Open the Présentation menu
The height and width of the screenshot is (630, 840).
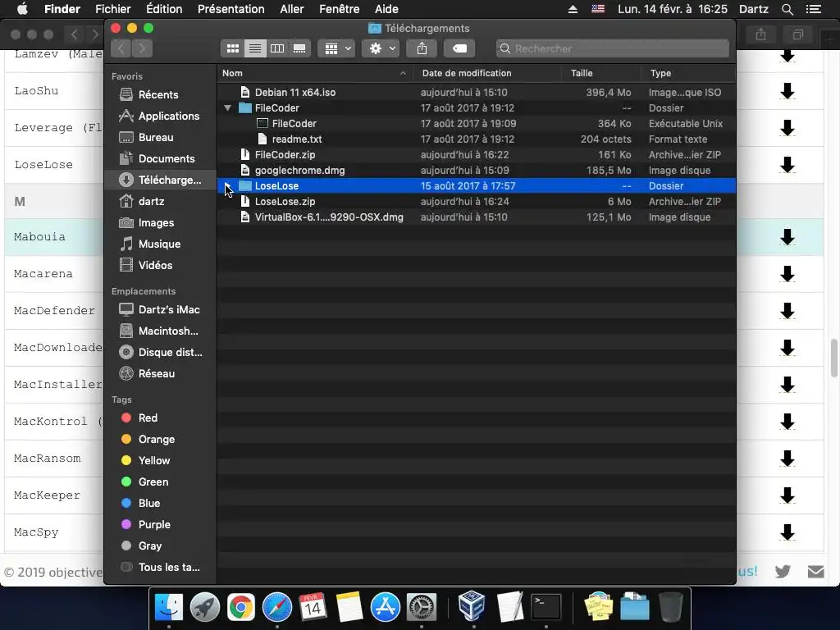coord(231,9)
